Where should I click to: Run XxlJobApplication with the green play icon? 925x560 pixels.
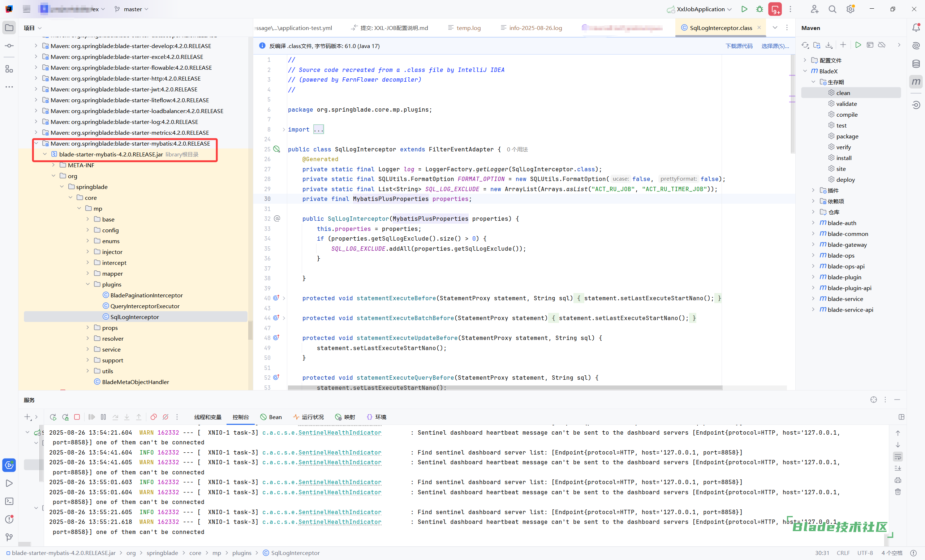[x=744, y=9]
